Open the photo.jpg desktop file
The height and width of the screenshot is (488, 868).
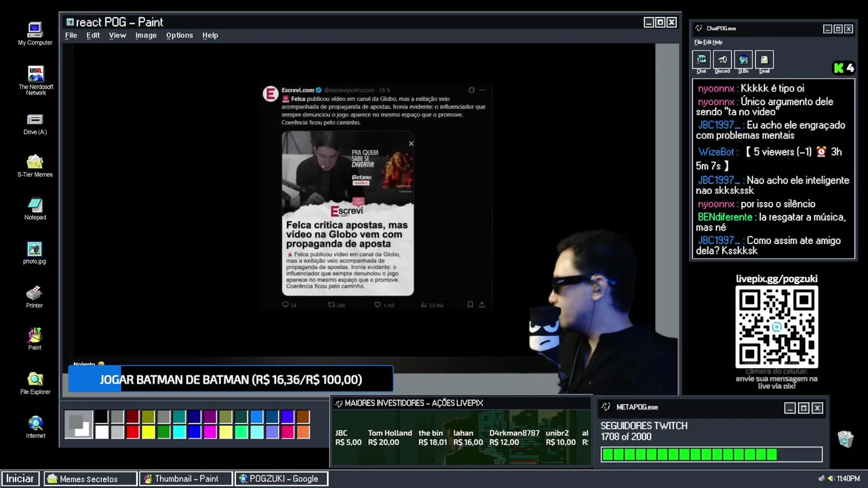coord(35,253)
